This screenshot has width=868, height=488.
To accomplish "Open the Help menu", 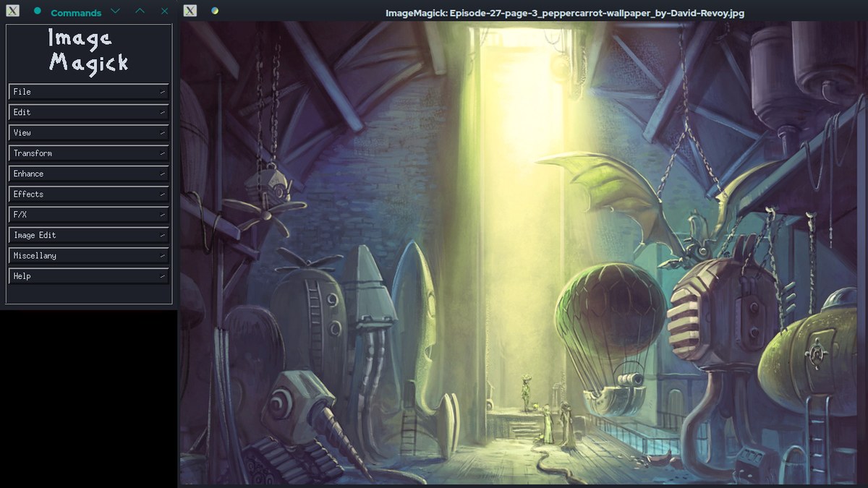I will point(89,276).
